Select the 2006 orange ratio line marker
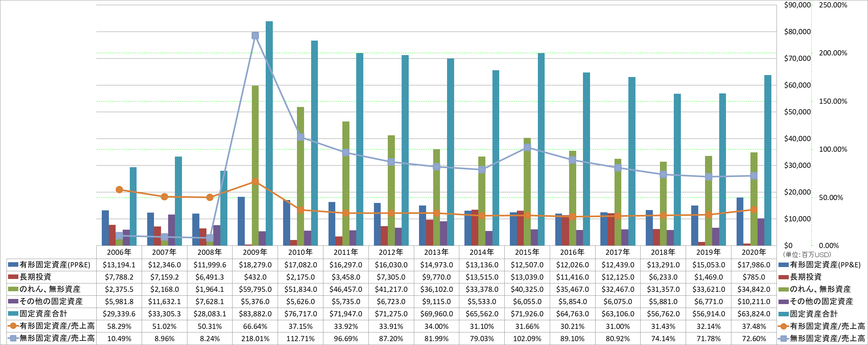Screen dimensions: 868x345 click(119, 190)
